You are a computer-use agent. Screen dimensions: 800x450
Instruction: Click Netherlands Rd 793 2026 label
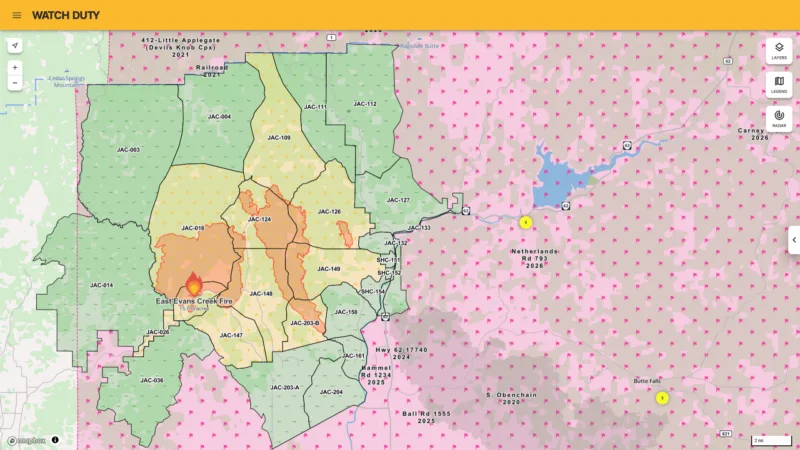534,259
